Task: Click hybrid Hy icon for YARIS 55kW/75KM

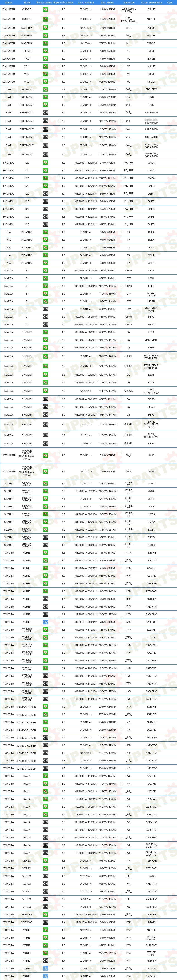Action: click(x=45, y=969)
